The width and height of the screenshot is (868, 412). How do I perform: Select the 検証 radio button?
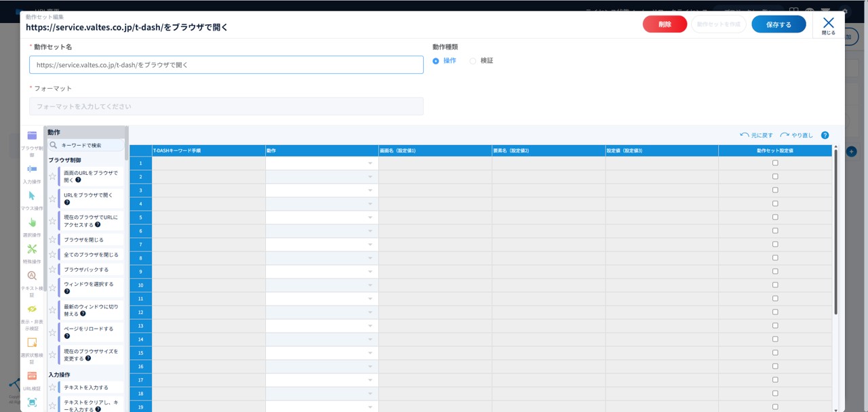tap(473, 61)
